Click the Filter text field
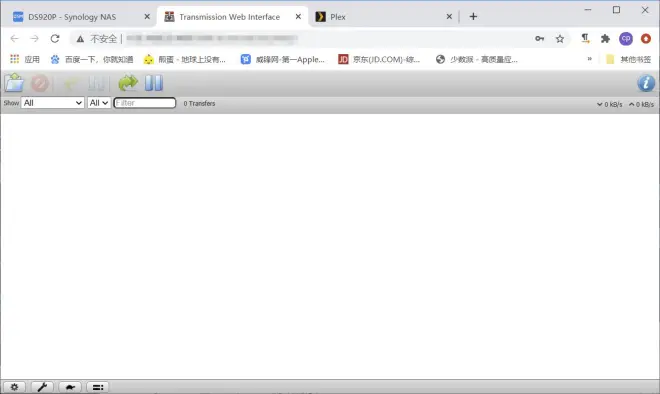 (144, 103)
